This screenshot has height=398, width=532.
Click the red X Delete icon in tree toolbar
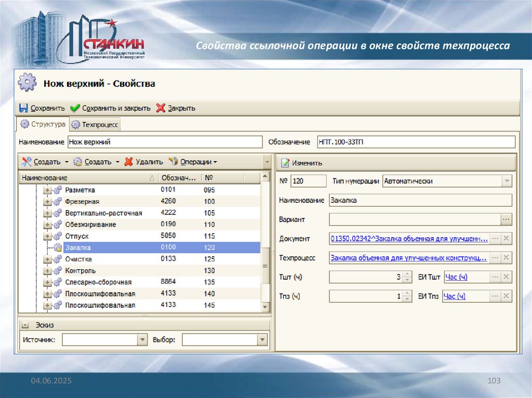tap(128, 162)
